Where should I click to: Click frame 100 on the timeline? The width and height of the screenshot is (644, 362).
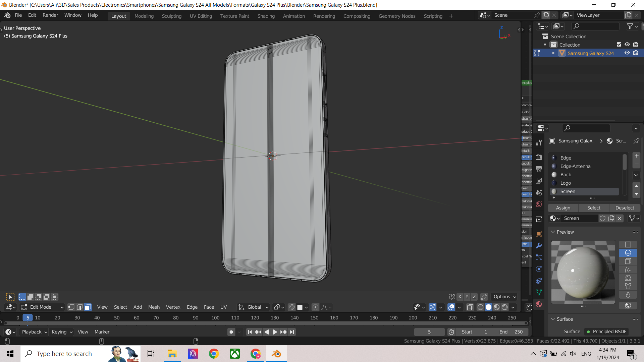[x=215, y=318]
